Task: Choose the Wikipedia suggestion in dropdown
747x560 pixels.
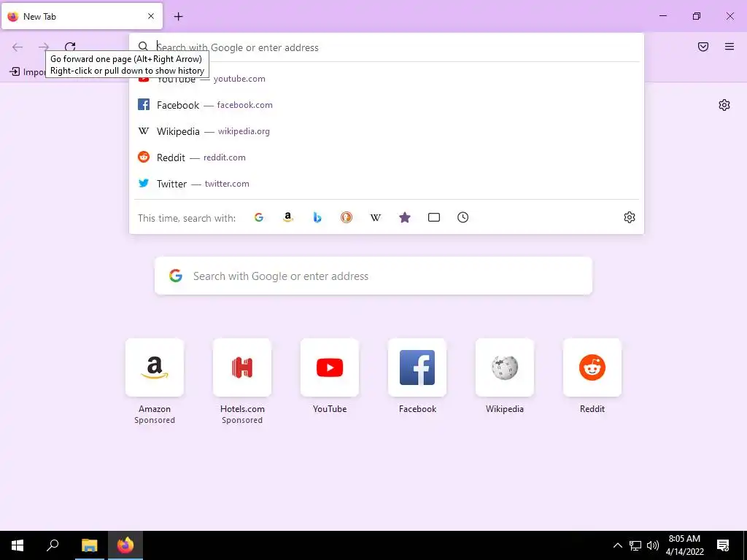Action: tap(387, 131)
